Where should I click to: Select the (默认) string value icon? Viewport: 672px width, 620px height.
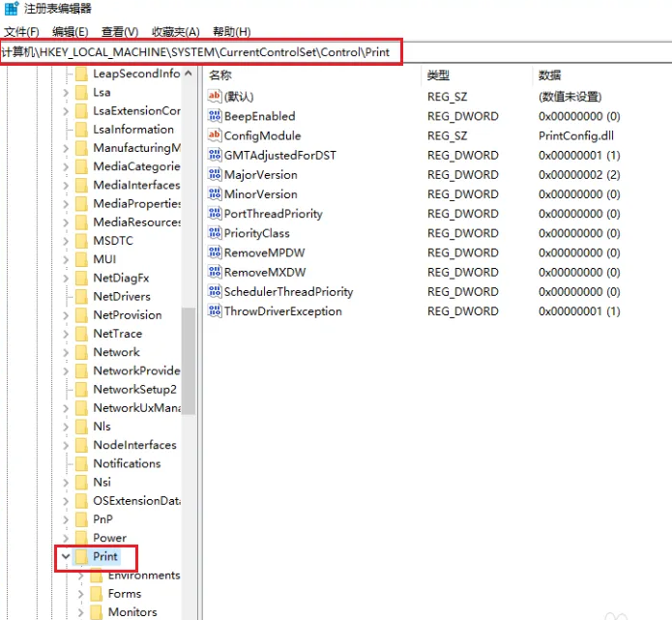pos(215,96)
